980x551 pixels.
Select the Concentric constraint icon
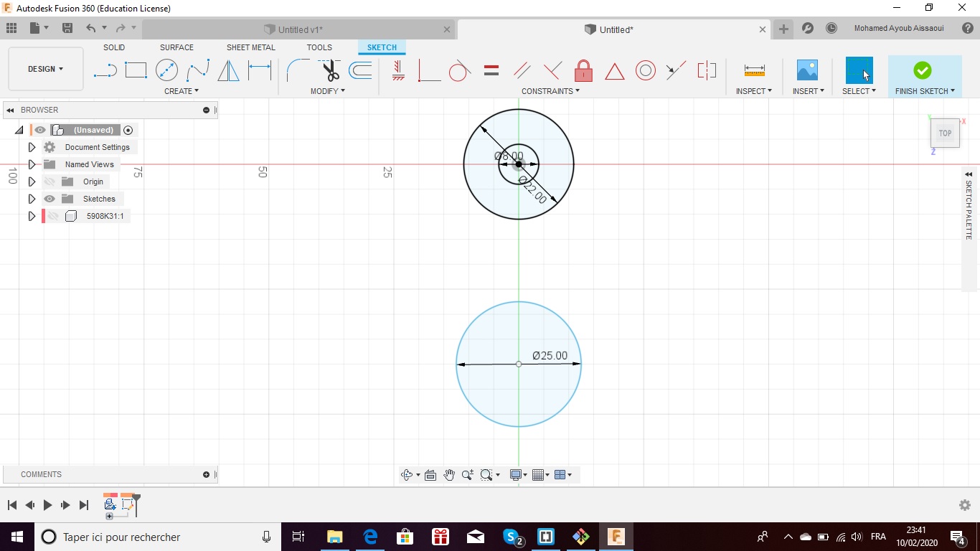(646, 70)
